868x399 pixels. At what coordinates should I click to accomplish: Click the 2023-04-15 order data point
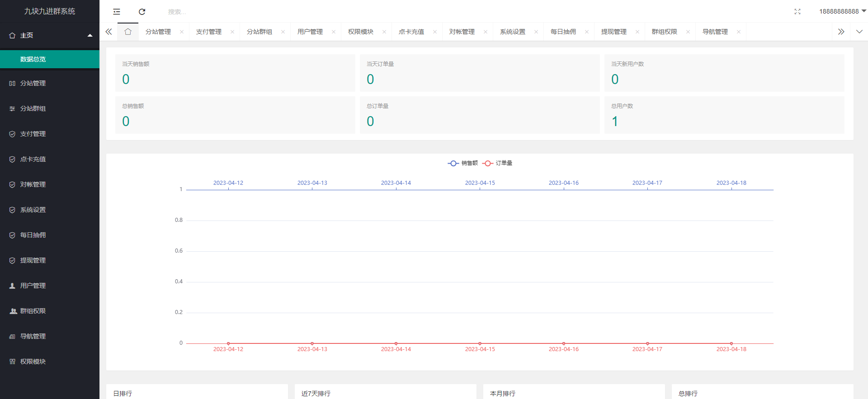click(x=480, y=343)
